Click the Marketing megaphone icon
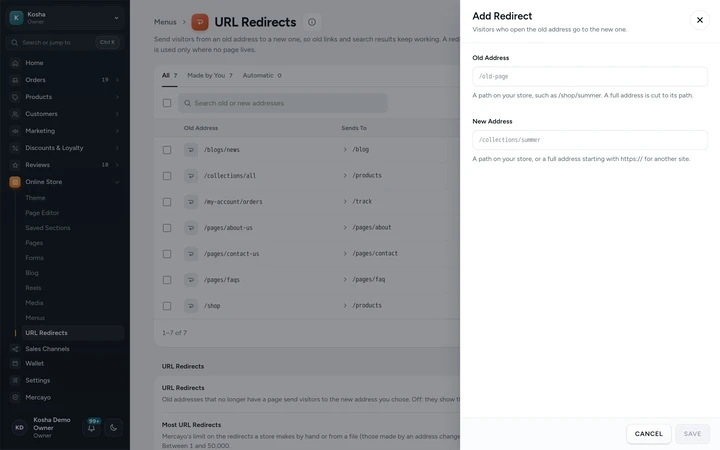 [15, 131]
